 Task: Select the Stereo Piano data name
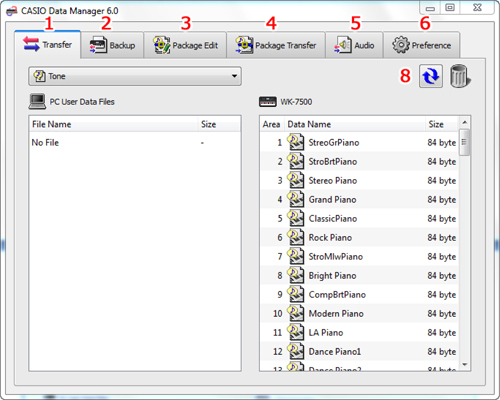pos(333,181)
